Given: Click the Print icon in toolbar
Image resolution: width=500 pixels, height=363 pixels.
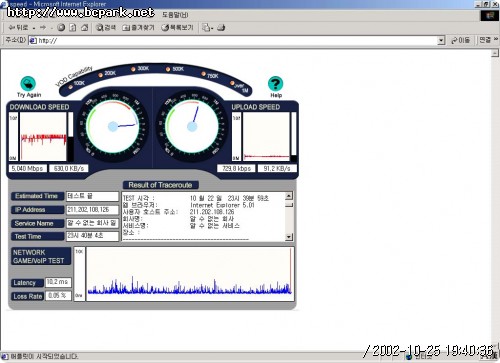Looking at the screenshot, I should (x=221, y=28).
